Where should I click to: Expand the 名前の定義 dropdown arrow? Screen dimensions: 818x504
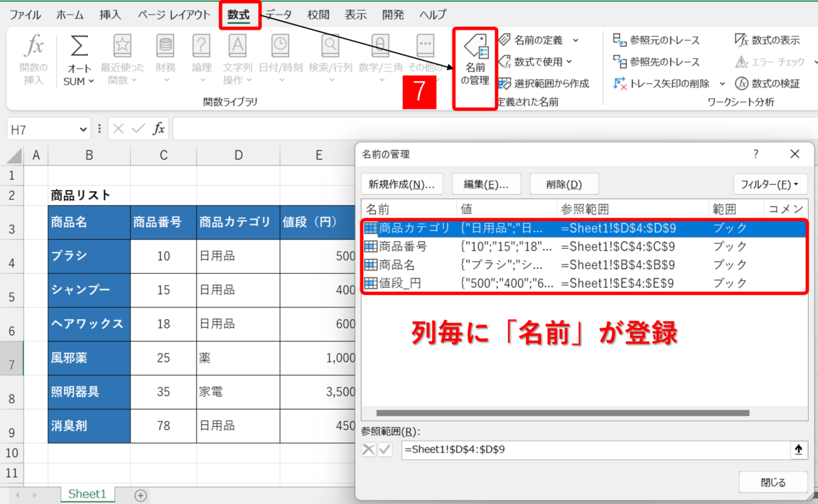(x=575, y=40)
